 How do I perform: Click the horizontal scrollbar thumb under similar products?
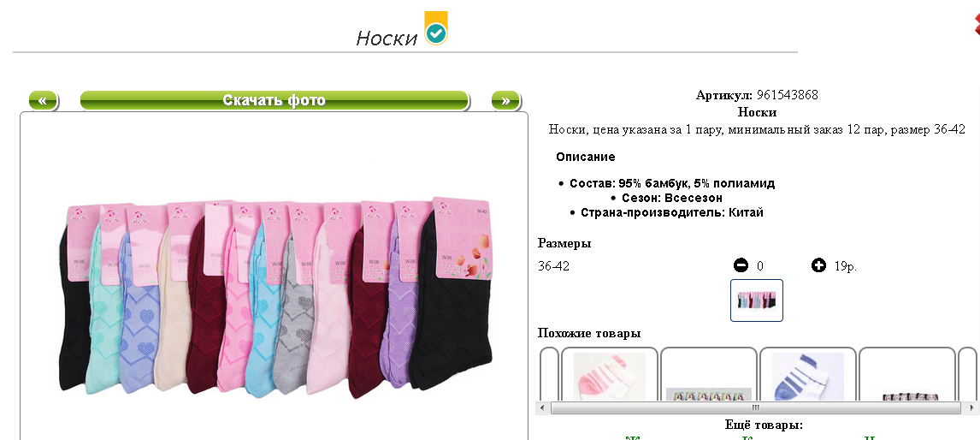756,408
